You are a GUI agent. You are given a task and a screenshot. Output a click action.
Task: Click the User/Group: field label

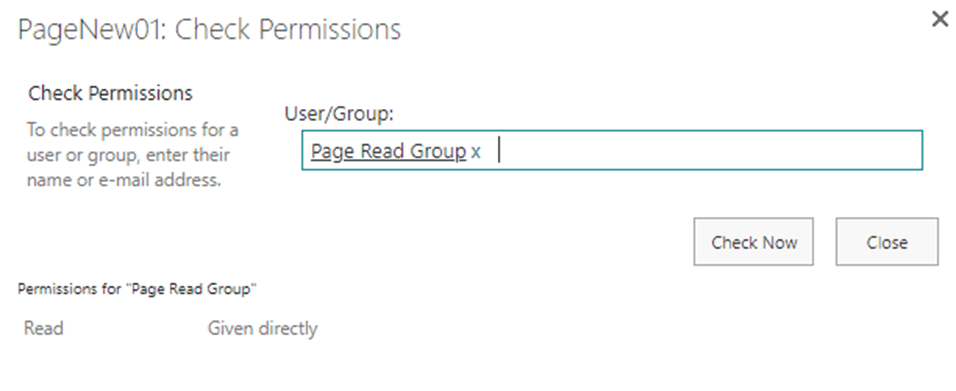(340, 113)
